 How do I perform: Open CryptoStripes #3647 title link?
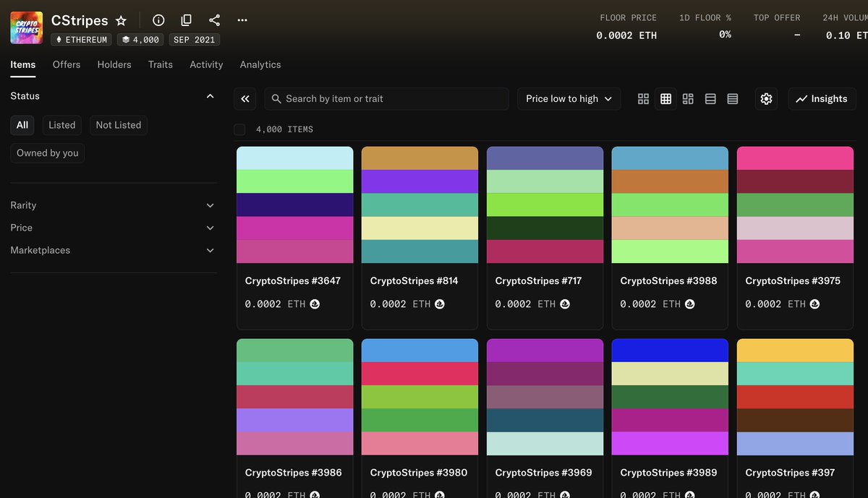click(293, 280)
